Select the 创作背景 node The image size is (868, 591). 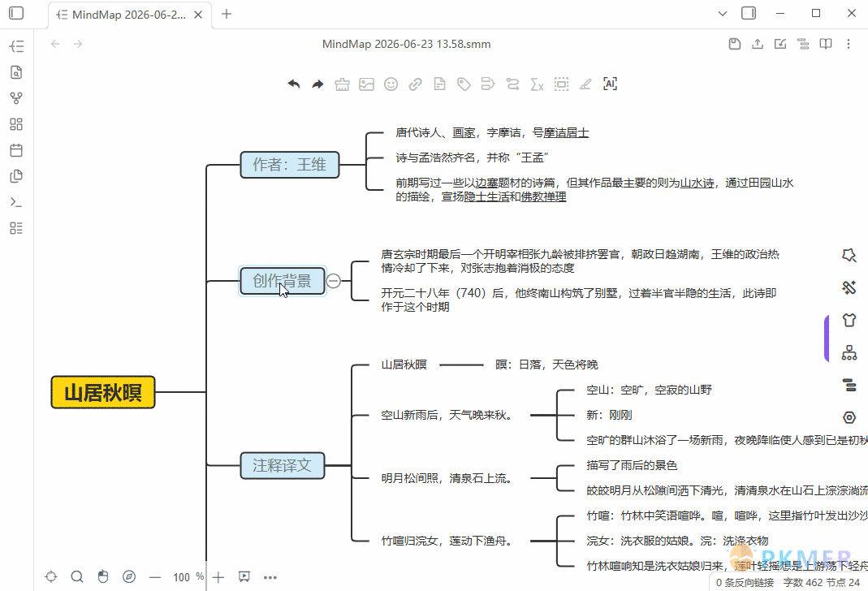(x=283, y=281)
